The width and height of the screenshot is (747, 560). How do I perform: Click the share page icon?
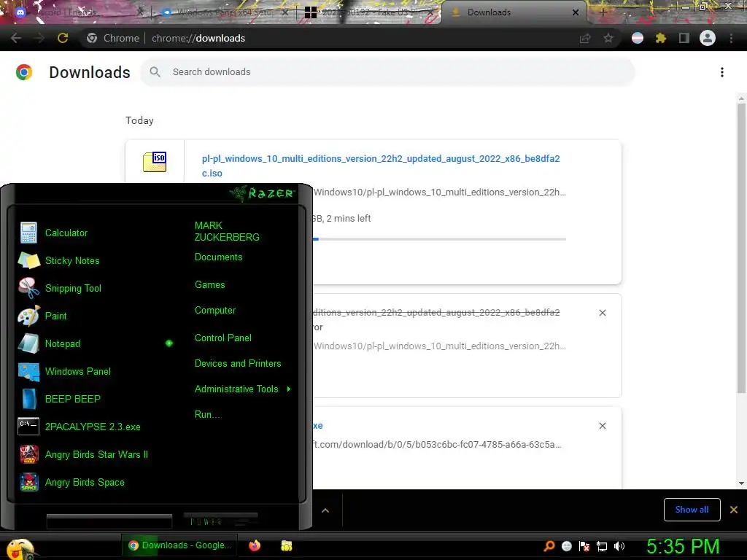585,38
